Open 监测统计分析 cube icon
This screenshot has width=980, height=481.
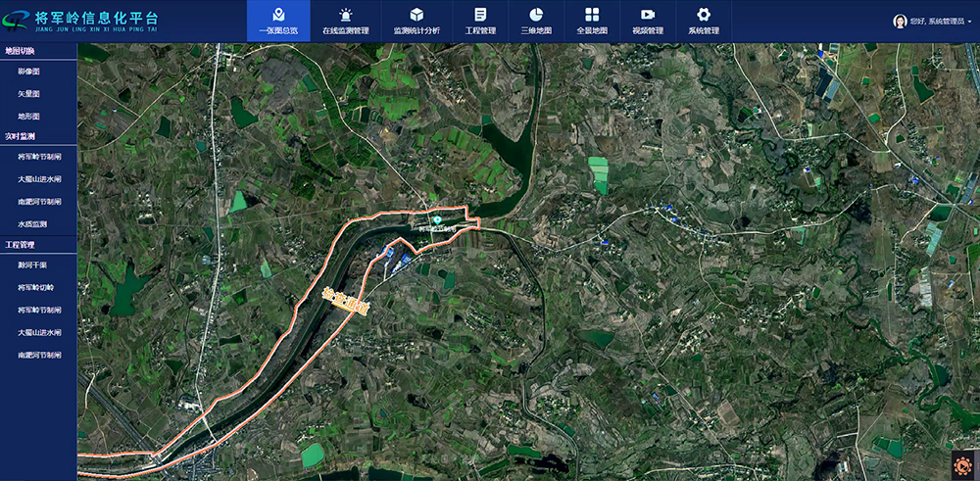(x=416, y=15)
